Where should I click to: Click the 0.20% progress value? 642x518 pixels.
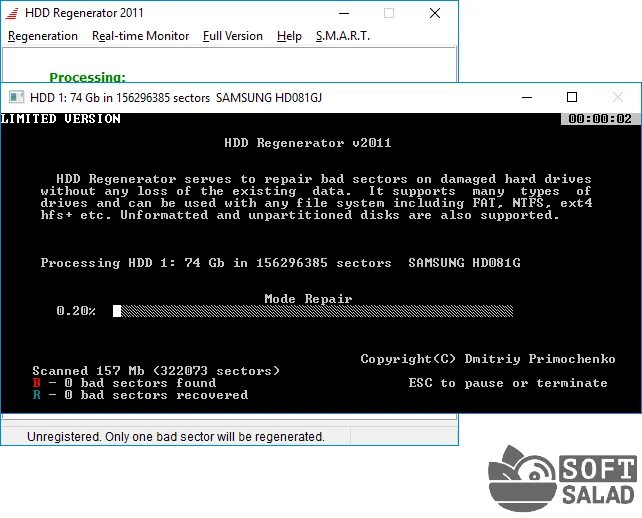coord(76,311)
